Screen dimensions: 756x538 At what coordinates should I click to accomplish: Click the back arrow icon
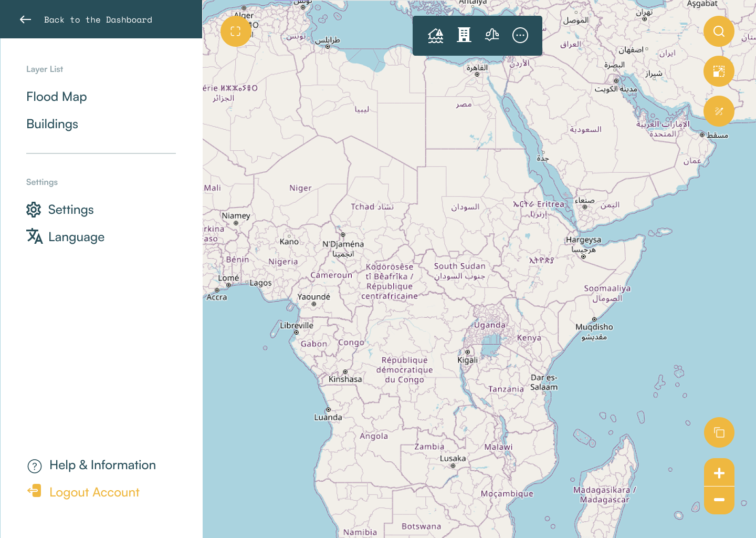point(25,20)
